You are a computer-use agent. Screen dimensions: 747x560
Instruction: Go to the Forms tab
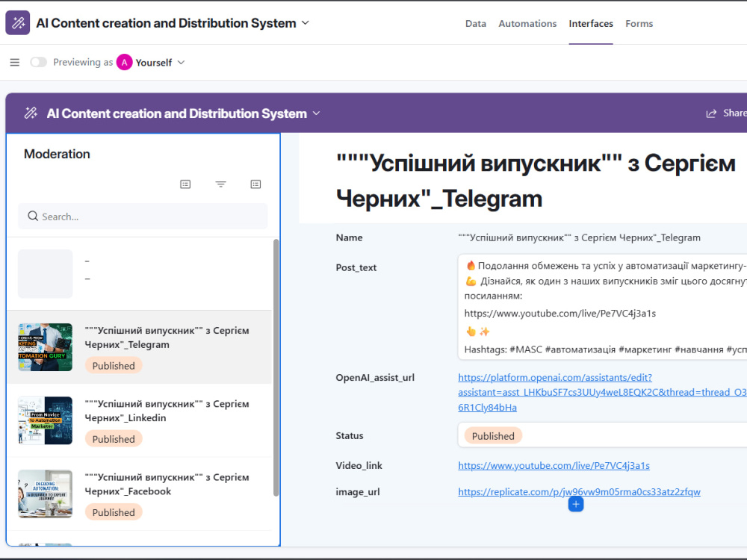coord(639,23)
